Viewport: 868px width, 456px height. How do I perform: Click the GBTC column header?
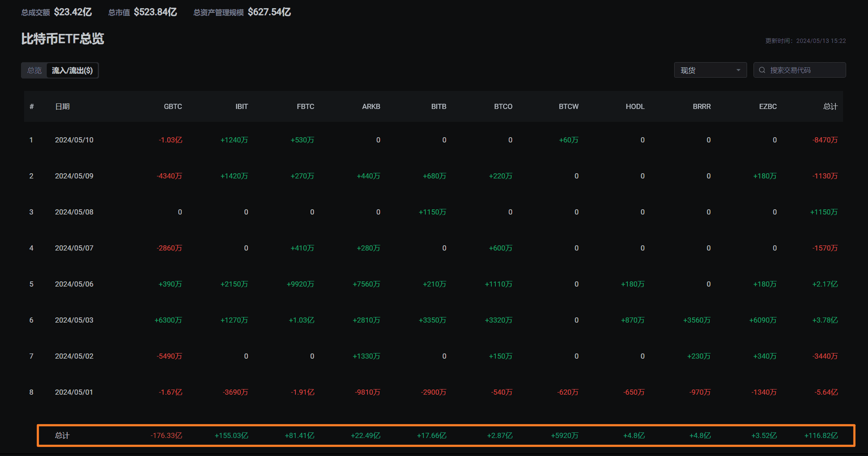[x=173, y=106]
